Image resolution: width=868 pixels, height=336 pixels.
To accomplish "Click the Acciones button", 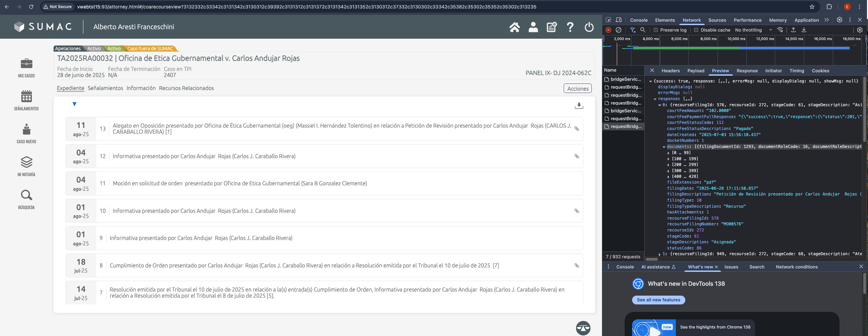I will point(578,89).
